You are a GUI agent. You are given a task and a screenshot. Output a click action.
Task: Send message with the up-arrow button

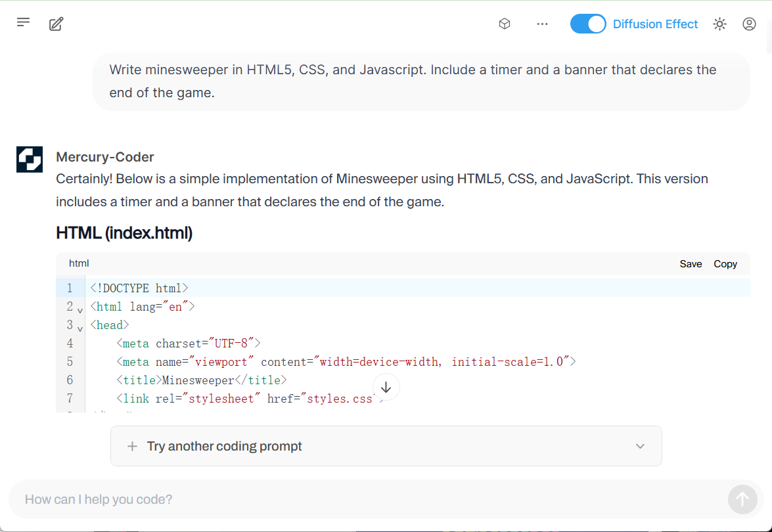pos(742,500)
